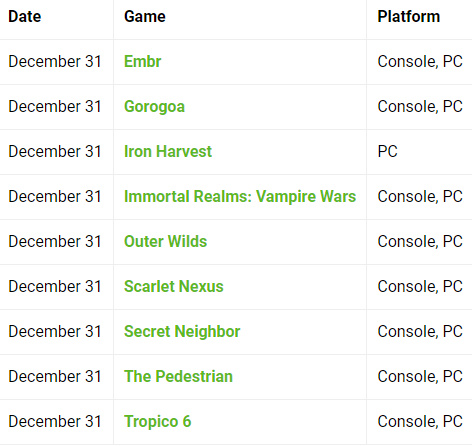Open the Tropico 6 link
The image size is (472, 446).
[157, 422]
